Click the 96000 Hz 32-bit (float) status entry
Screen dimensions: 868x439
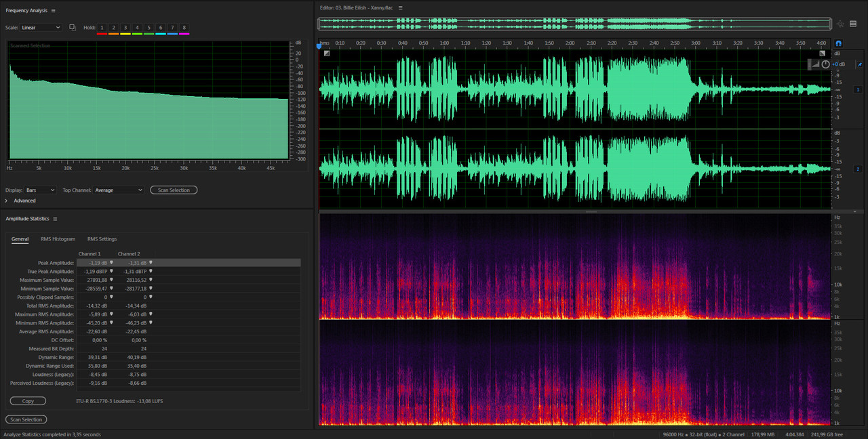pos(703,434)
